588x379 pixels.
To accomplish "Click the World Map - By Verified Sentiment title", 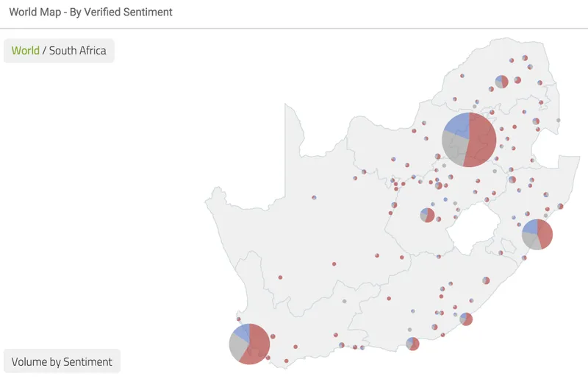I will coord(90,12).
